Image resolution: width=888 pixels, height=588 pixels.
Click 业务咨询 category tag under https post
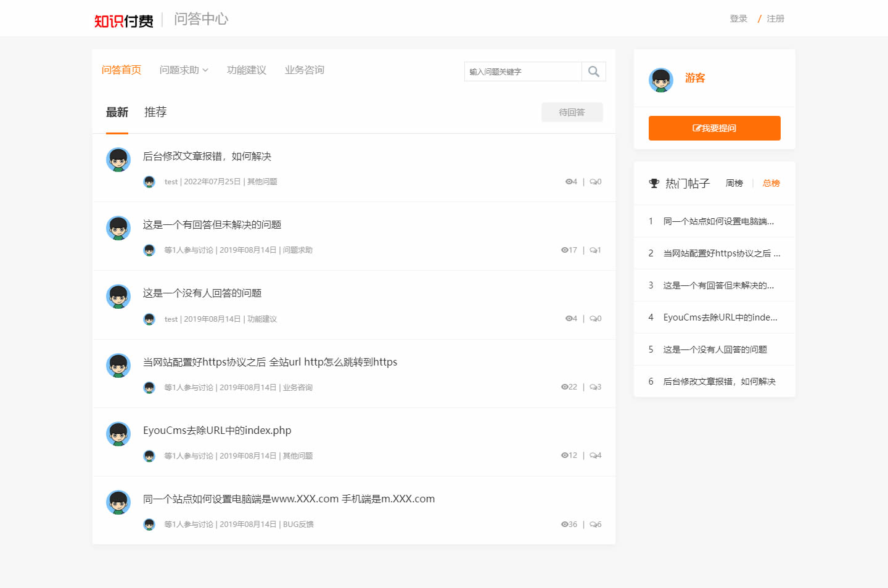pyautogui.click(x=298, y=388)
